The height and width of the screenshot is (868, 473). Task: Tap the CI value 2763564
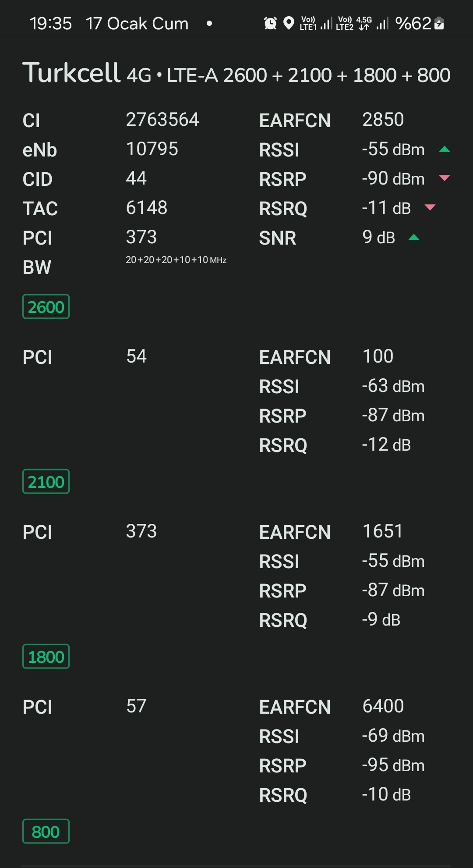pyautogui.click(x=162, y=120)
